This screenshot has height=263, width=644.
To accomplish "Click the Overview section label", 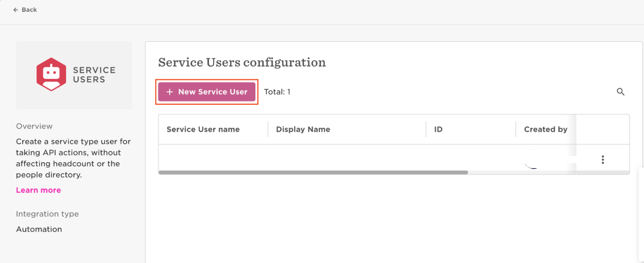I will coord(34,126).
